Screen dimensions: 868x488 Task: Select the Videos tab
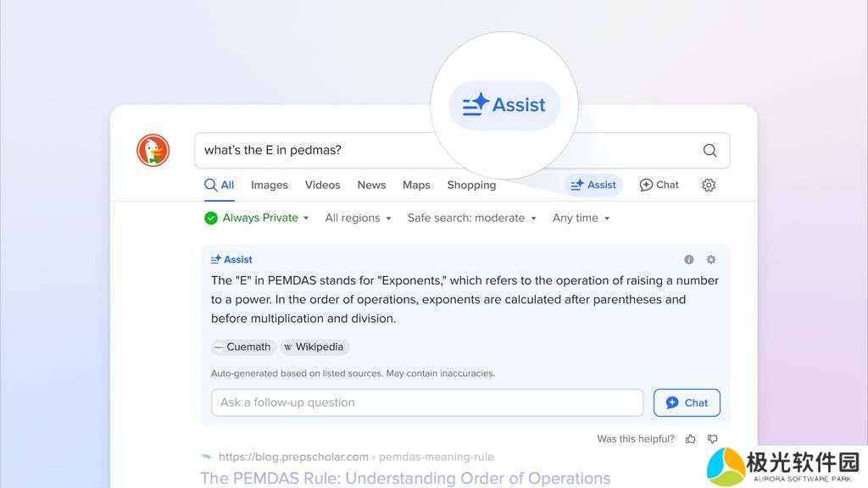322,185
